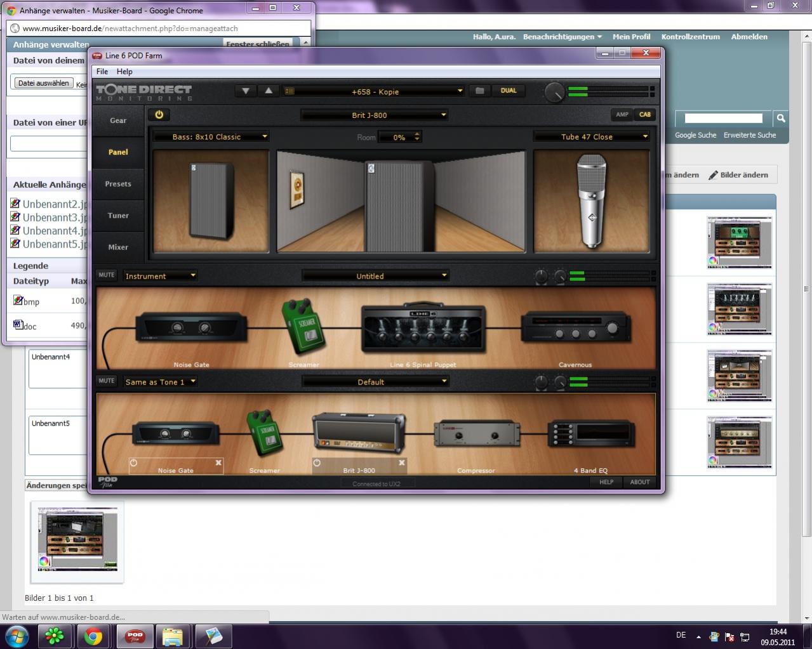
Task: Toggle the Brit J-800 power icon in the lower chain
Action: point(317,463)
